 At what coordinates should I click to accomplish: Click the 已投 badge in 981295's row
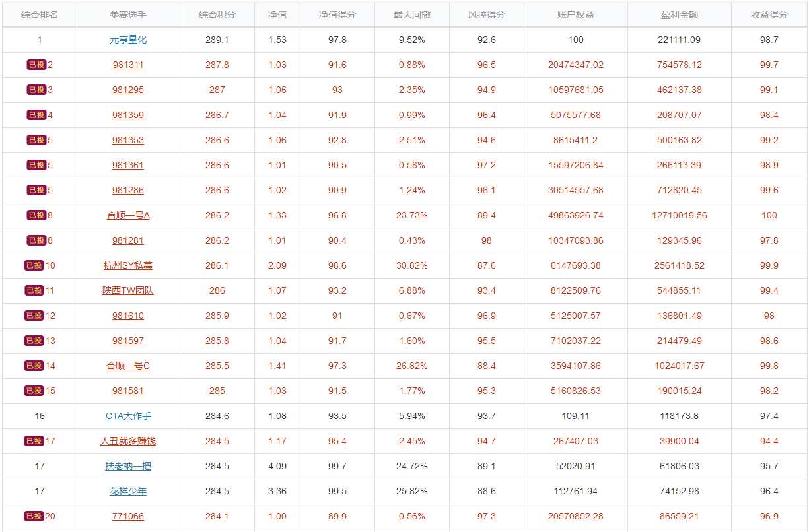[x=36, y=90]
